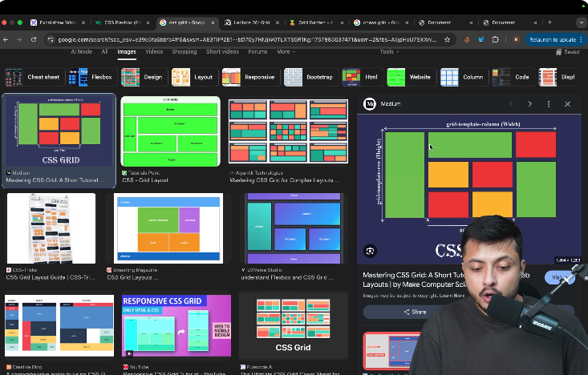The image size is (588, 375).
Task: Expand the More search options dropdown
Action: coord(286,52)
